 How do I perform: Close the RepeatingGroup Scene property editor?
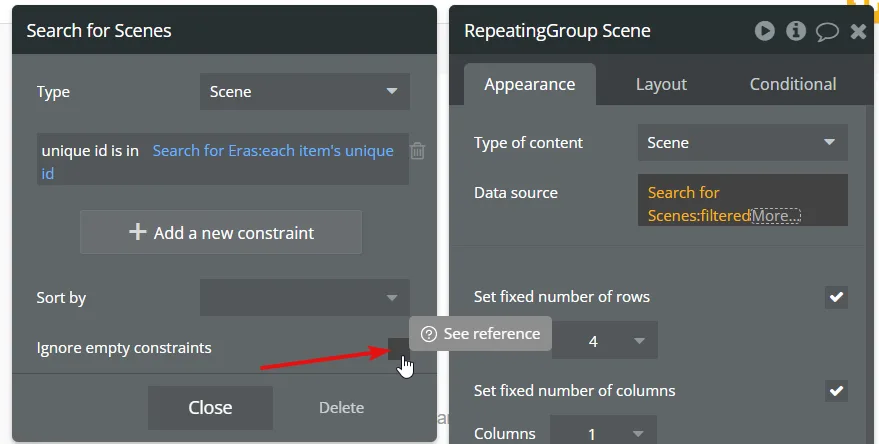coord(858,31)
